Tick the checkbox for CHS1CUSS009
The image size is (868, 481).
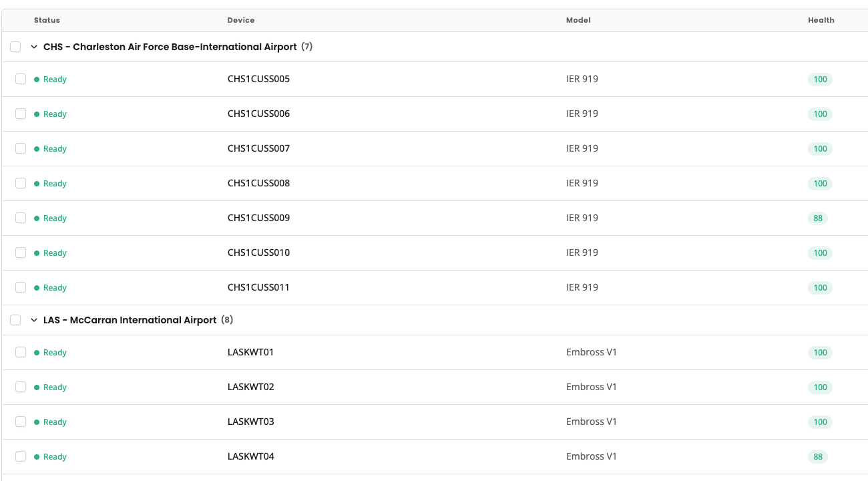coord(21,218)
